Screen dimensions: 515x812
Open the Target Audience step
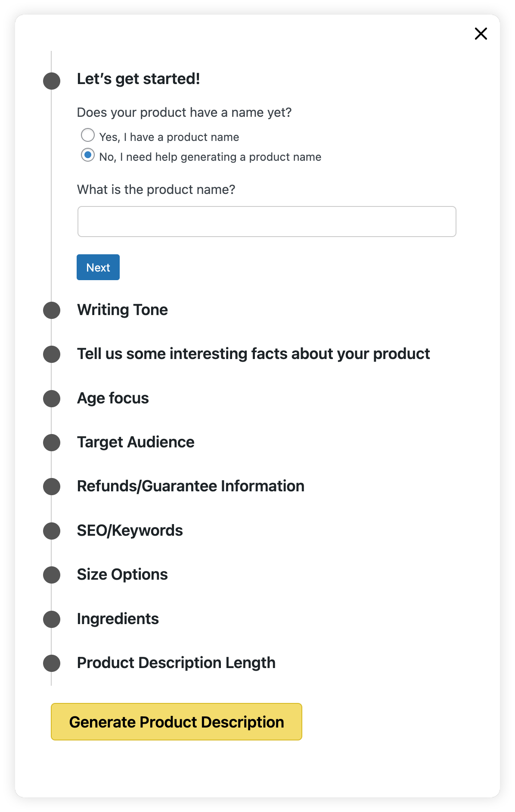point(135,443)
